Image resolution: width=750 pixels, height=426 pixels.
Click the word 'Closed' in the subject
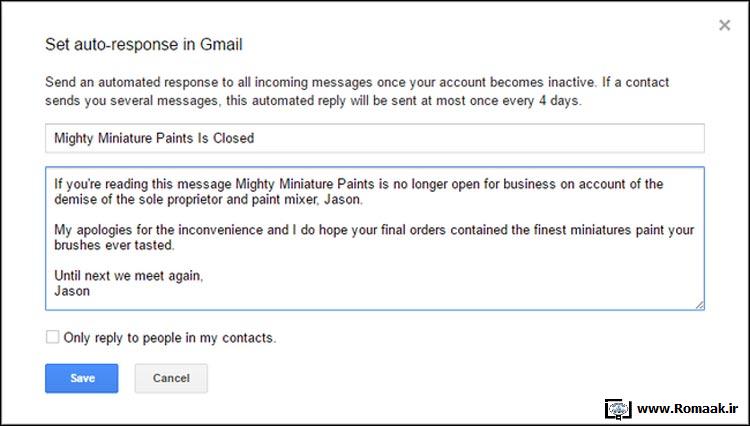[233, 138]
